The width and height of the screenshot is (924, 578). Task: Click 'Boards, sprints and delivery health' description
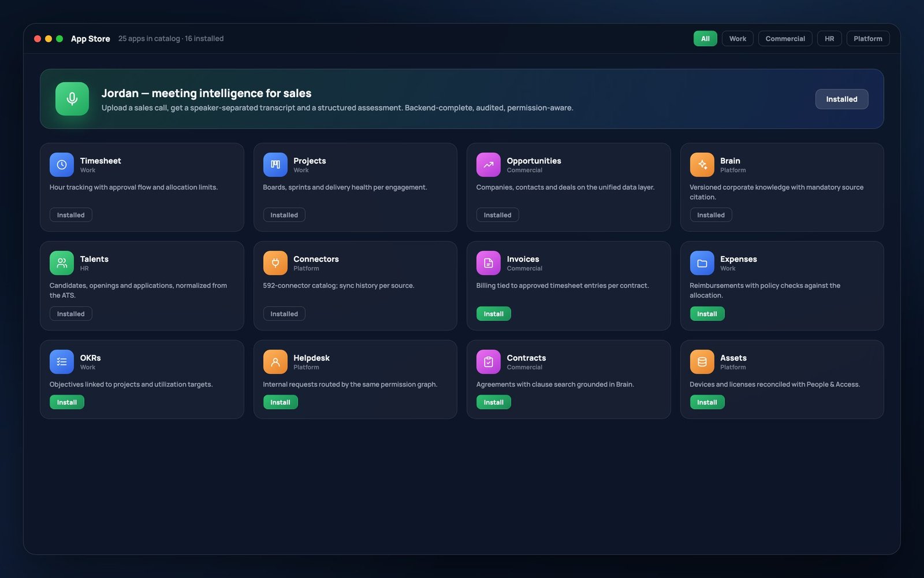[x=345, y=187]
